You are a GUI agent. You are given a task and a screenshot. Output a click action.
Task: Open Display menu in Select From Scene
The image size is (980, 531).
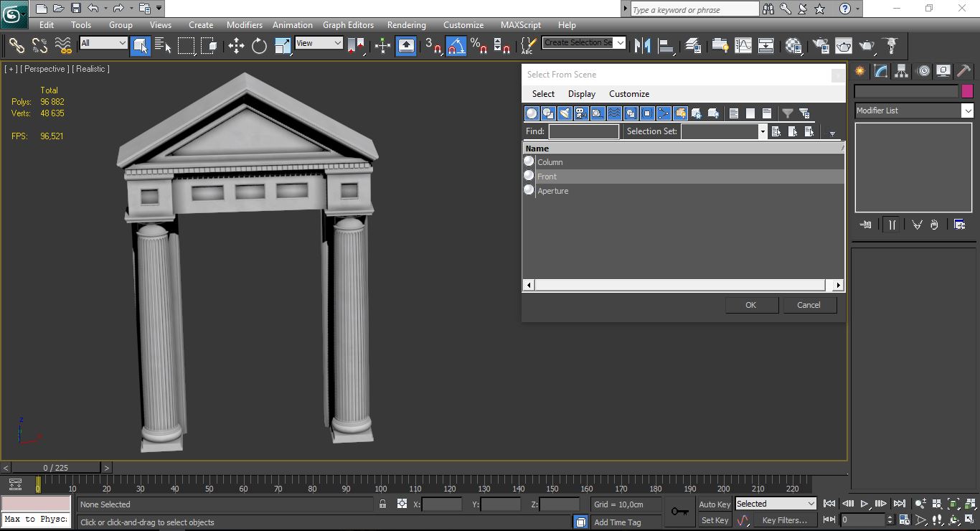coord(582,94)
